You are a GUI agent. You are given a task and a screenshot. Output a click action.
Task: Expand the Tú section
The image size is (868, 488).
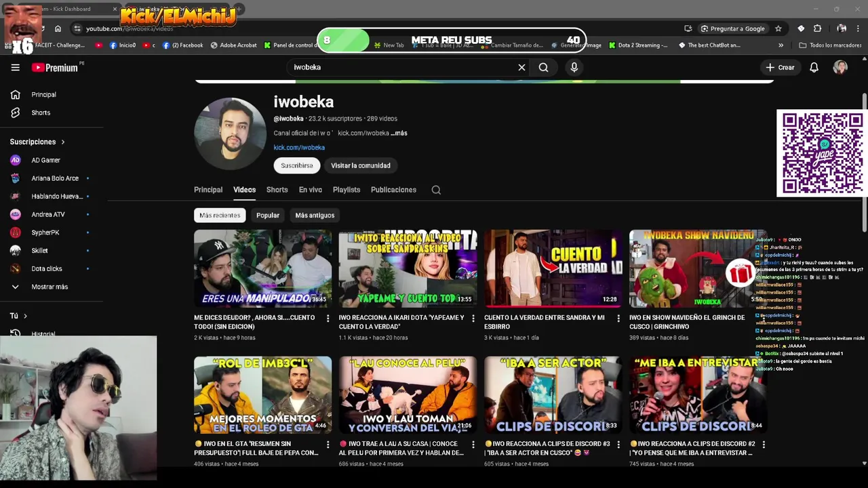click(18, 316)
